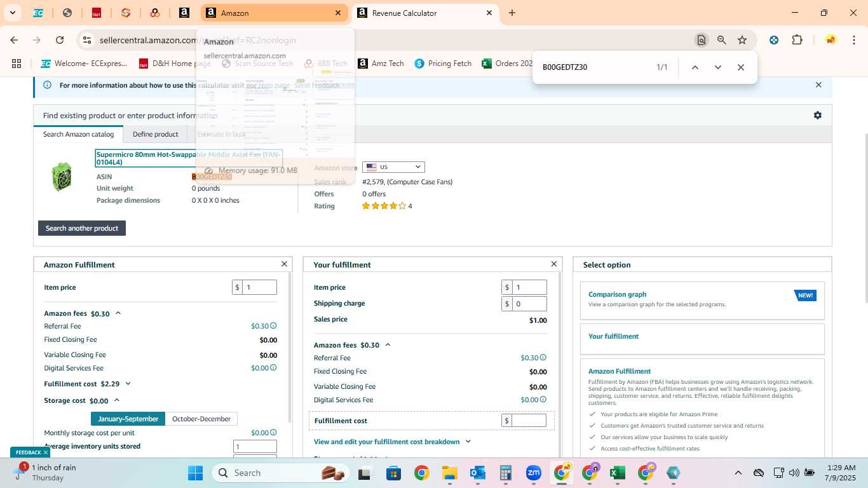This screenshot has width=868, height=488.
Task: Open the calculator settings gear
Action: tap(818, 115)
